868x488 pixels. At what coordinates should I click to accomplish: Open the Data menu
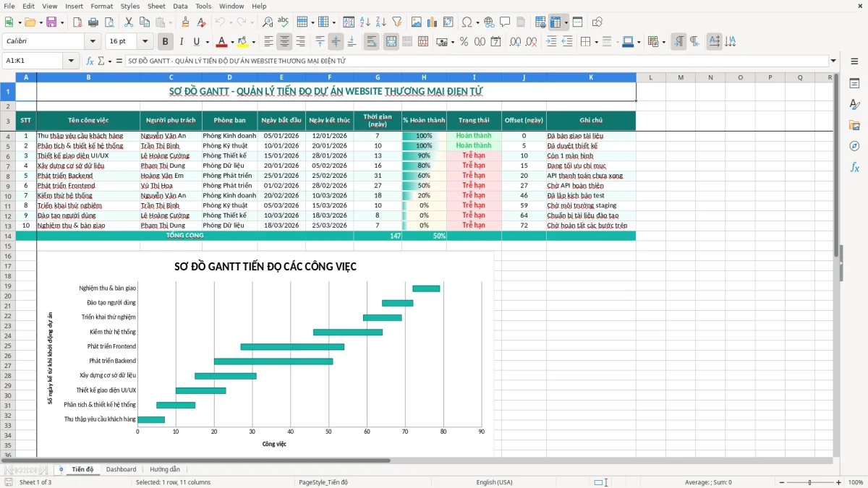coord(180,6)
